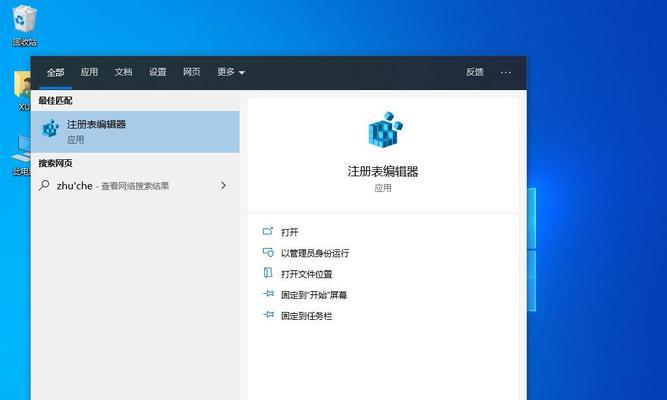Click 打开 to open registry editor
667x400 pixels.
pos(290,232)
